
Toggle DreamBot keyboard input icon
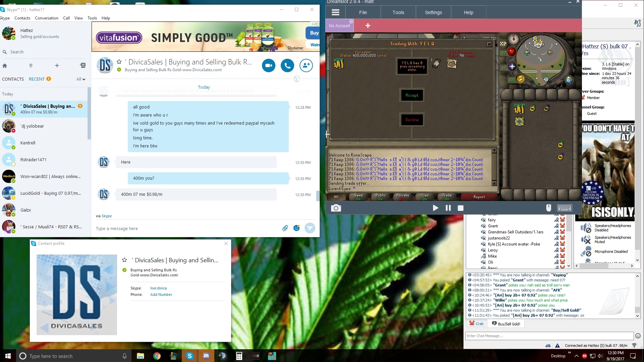pos(565,208)
